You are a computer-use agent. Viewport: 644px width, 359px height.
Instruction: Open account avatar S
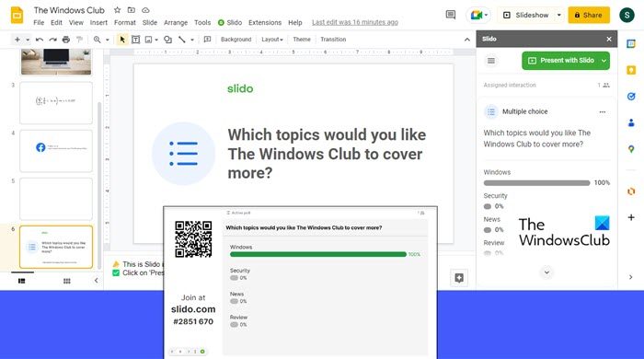[x=627, y=16]
